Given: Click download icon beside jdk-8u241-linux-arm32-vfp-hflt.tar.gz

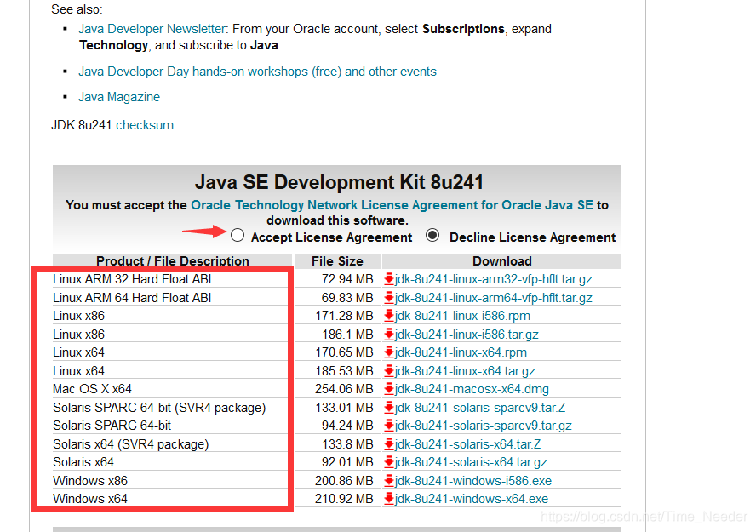Looking at the screenshot, I should pos(388,279).
